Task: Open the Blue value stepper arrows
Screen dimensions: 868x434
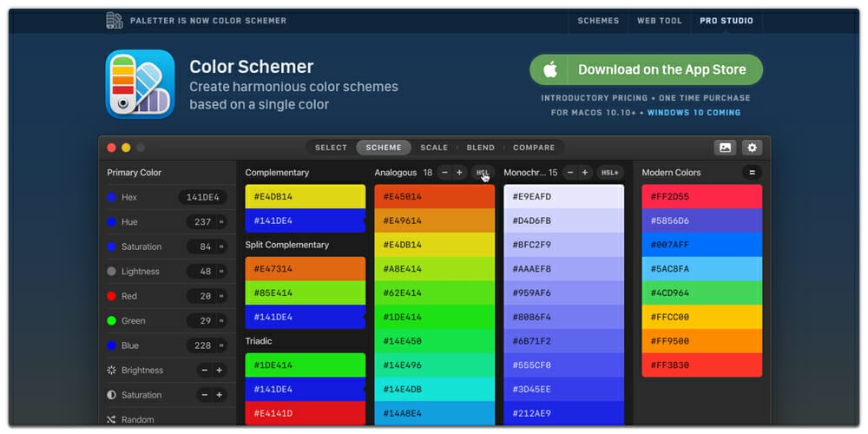Action: tap(221, 345)
